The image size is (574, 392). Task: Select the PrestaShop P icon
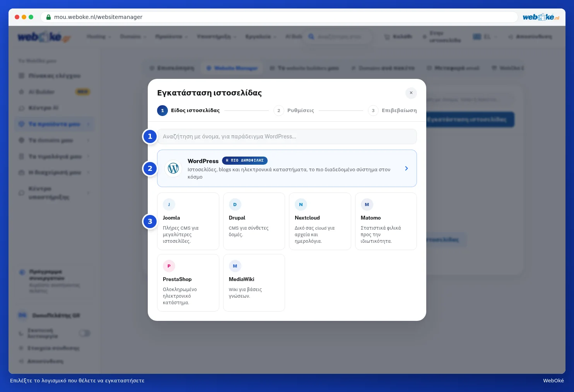[169, 266]
